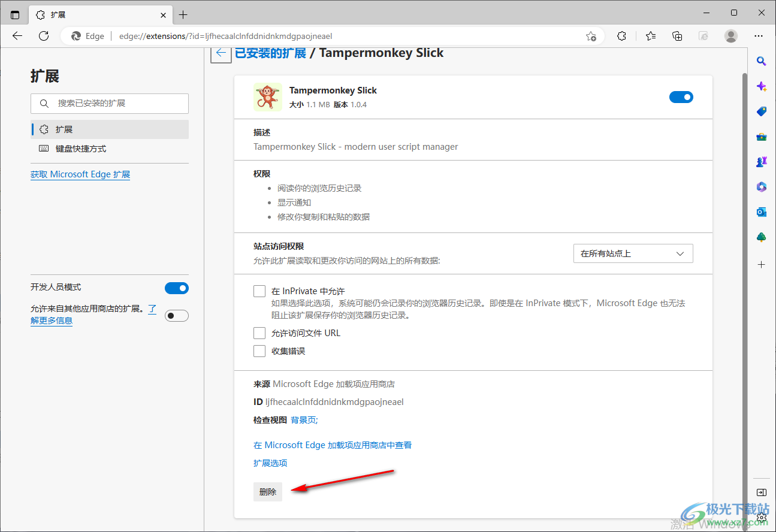776x532 pixels.
Task: Open 扩展选项 link
Action: tap(270, 463)
